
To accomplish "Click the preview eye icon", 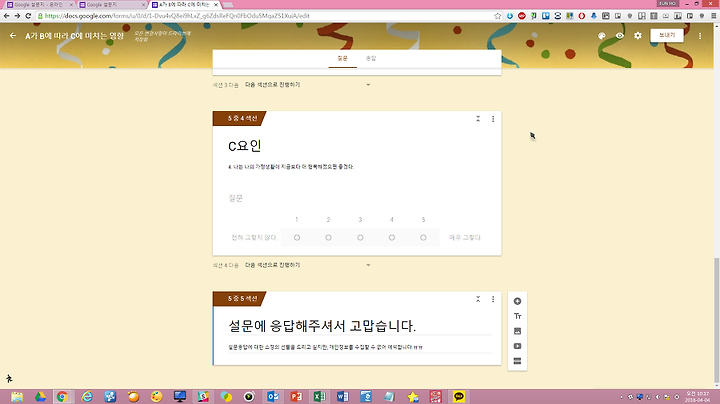I will pyautogui.click(x=619, y=36).
